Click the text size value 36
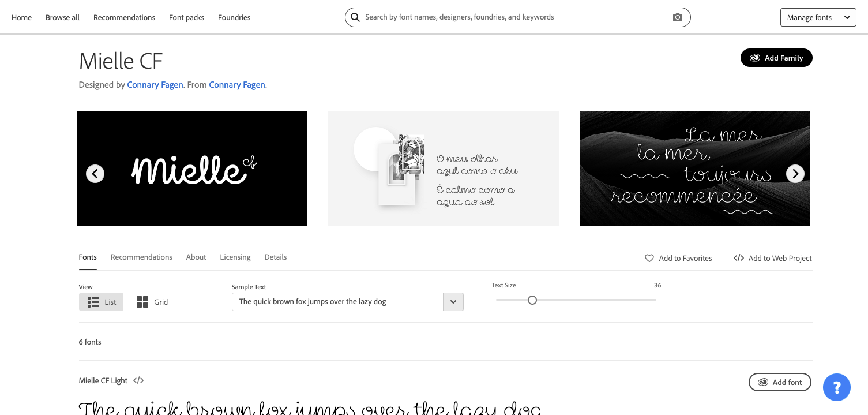The image size is (868, 415). (x=657, y=285)
